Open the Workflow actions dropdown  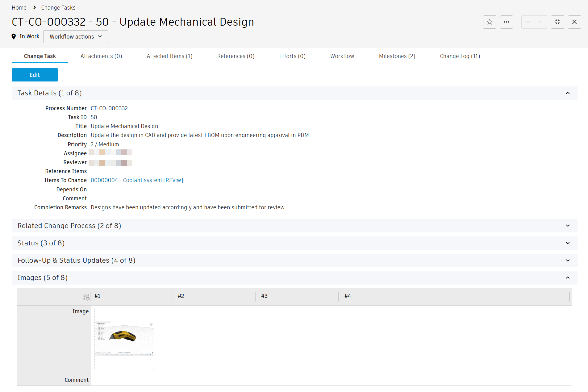click(x=76, y=37)
